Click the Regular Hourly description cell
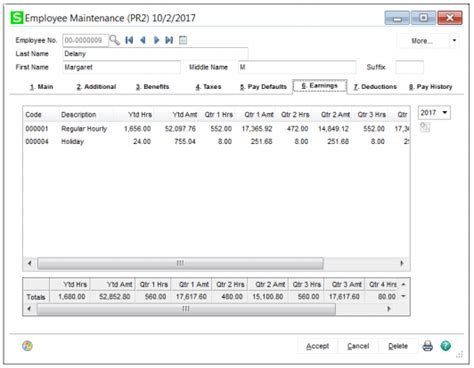 coord(84,129)
